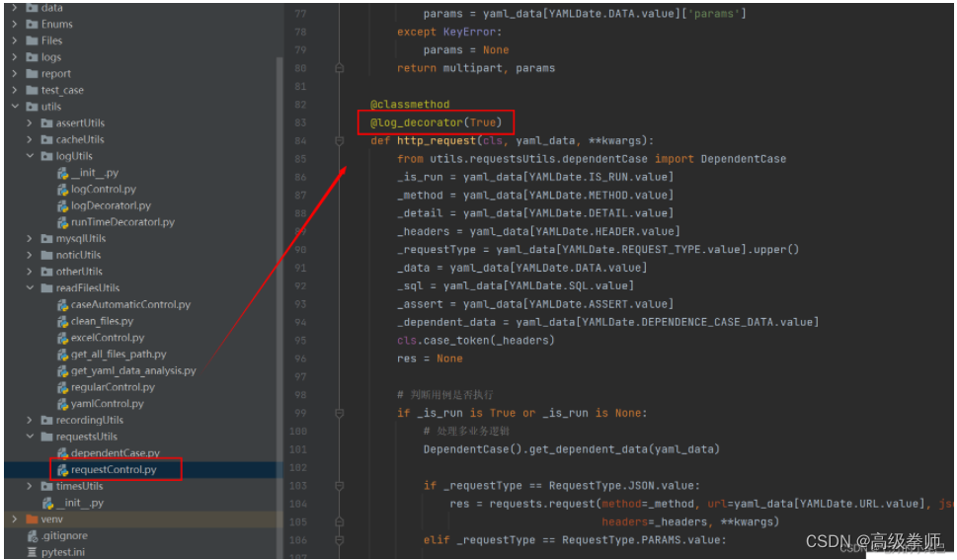Open get_yaml_data_analysis.py file
The height and width of the screenshot is (560, 957).
[x=133, y=370]
